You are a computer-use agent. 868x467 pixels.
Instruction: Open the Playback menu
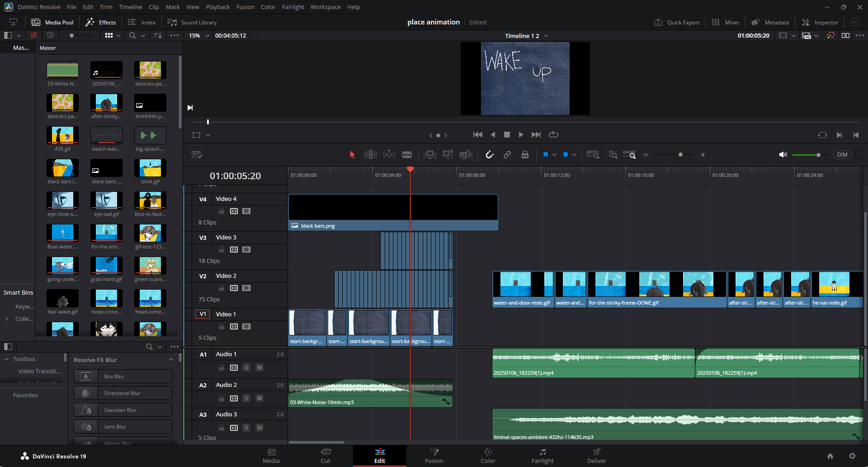coord(218,7)
